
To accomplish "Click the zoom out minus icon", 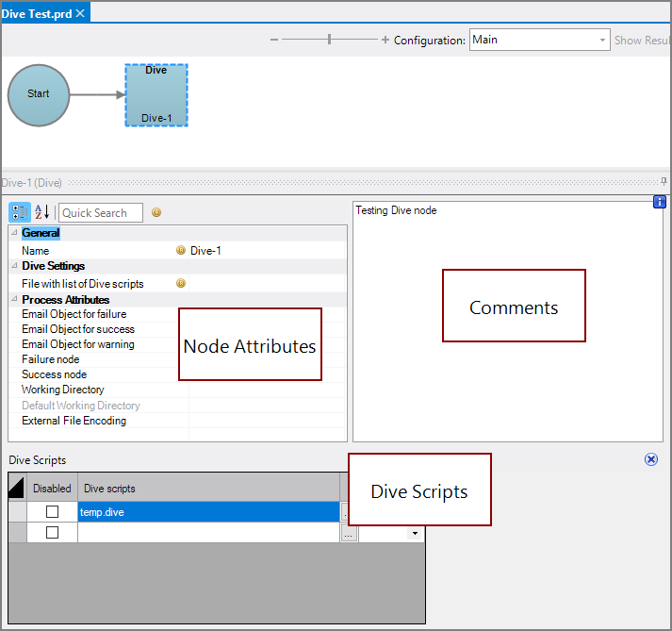I will click(274, 40).
